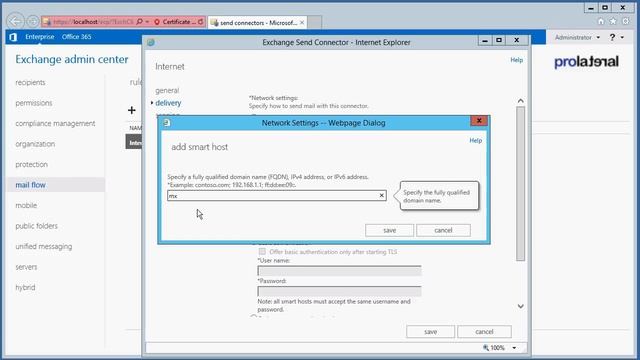Click the User name input field
Screen dimensions: 640x360
pos(339,271)
